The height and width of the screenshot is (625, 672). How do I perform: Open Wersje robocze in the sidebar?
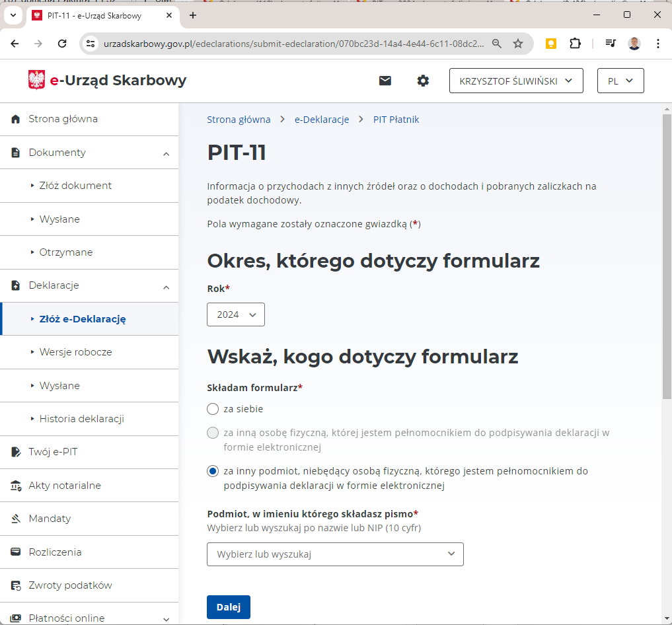(x=75, y=352)
